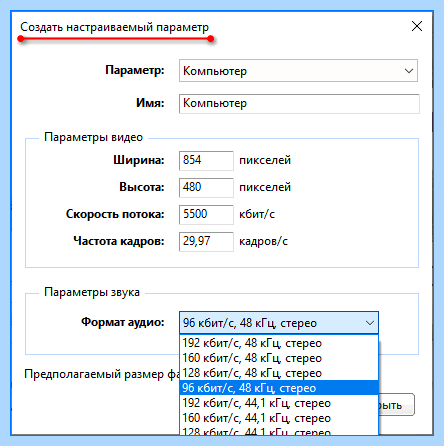Click the Скорость потока field with 5500
Screen dimensions: 444x446
point(206,214)
